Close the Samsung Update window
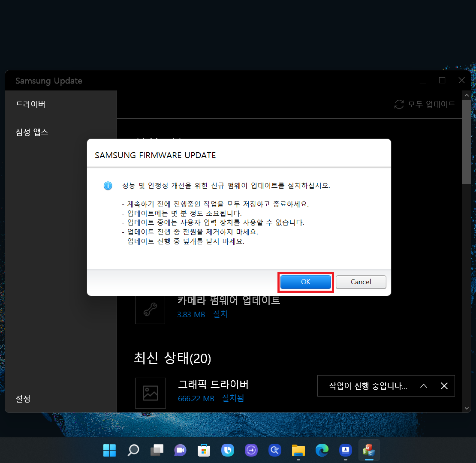The width and height of the screenshot is (476, 463). click(x=461, y=81)
